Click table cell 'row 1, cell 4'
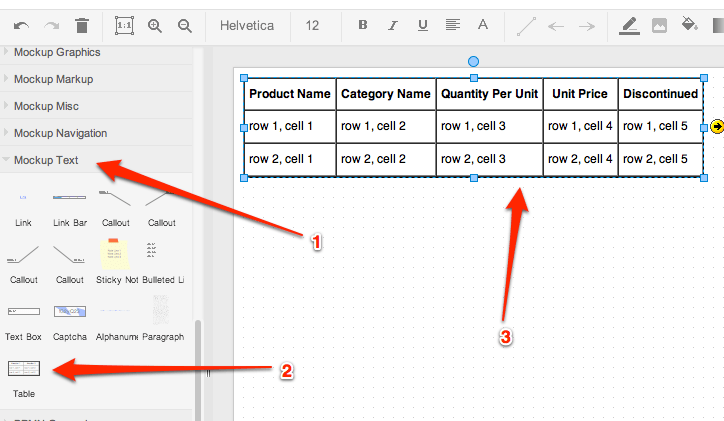Viewport: 724px width, 421px height. pos(580,126)
